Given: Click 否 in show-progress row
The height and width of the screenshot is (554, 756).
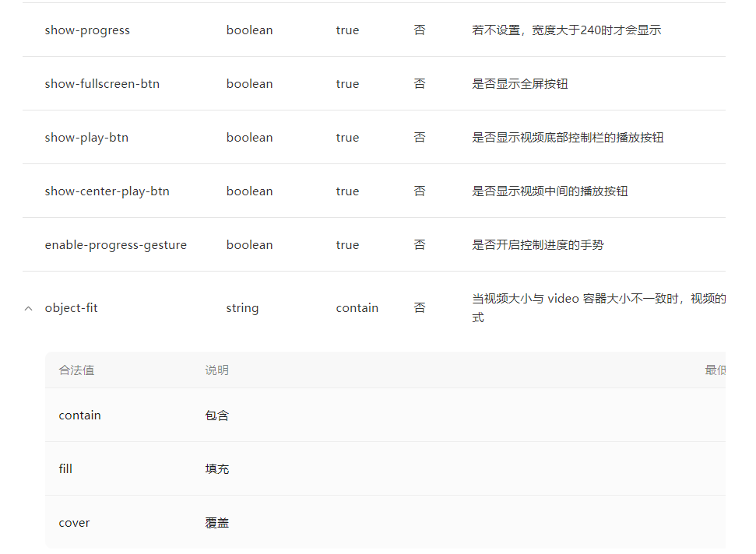Looking at the screenshot, I should (420, 30).
